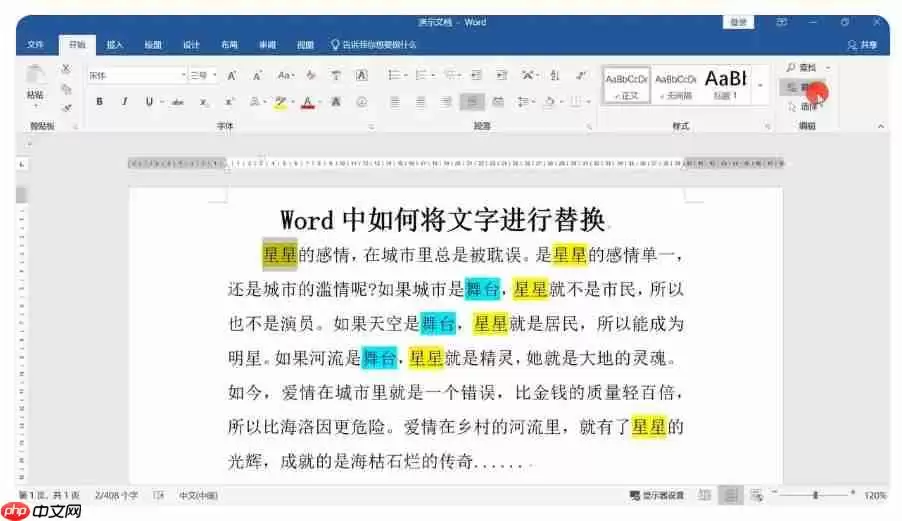Insert enclosed character circle icon
The image size is (902, 521).
point(361,102)
